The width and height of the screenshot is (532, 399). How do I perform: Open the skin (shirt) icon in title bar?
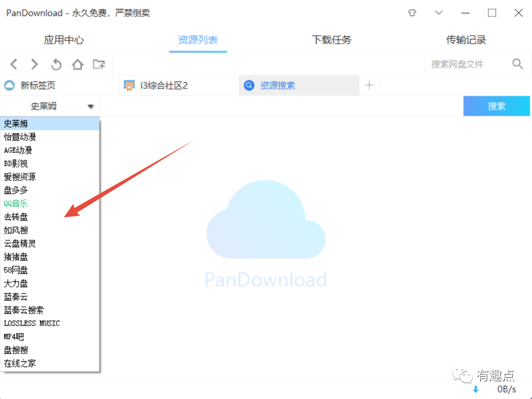tap(412, 13)
